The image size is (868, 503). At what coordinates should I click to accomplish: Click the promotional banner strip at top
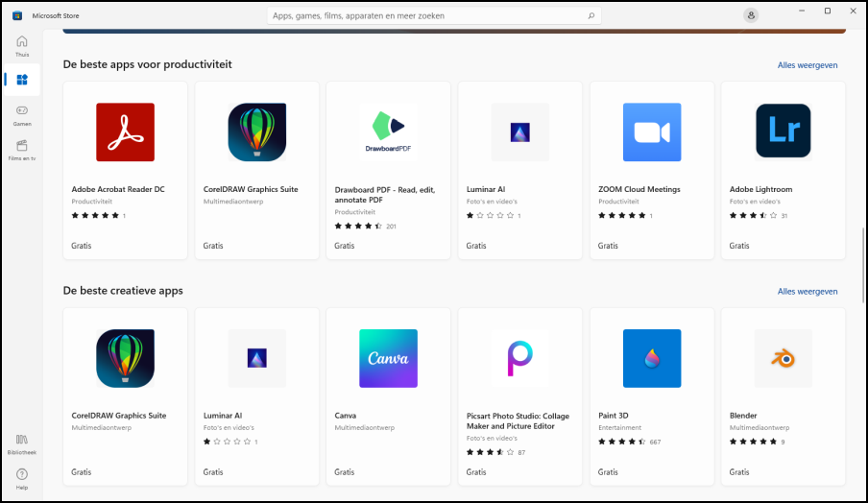pyautogui.click(x=454, y=31)
